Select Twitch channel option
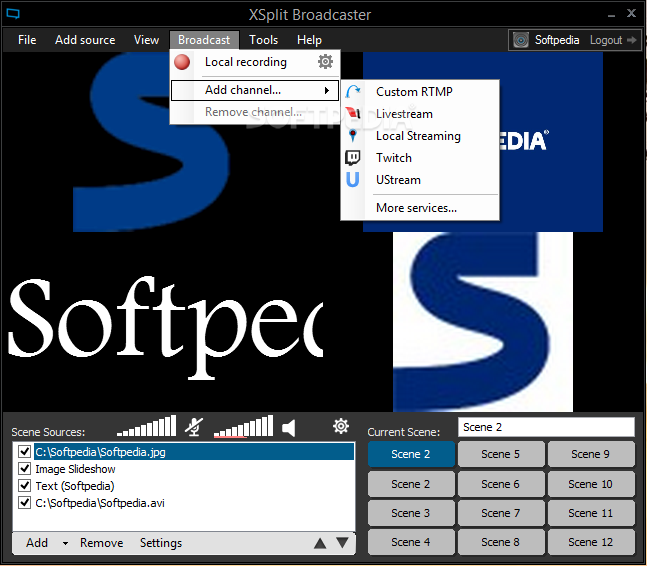 (420, 158)
